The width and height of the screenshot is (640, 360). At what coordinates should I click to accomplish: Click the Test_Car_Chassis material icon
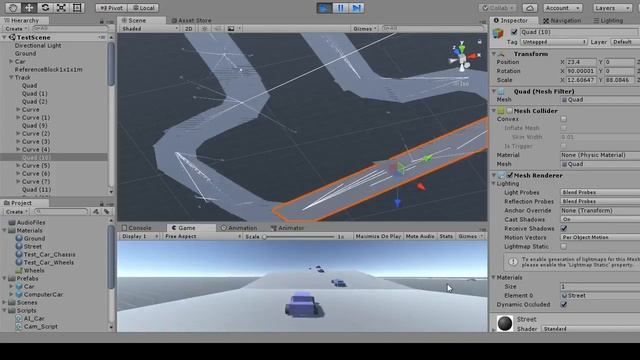pos(19,254)
